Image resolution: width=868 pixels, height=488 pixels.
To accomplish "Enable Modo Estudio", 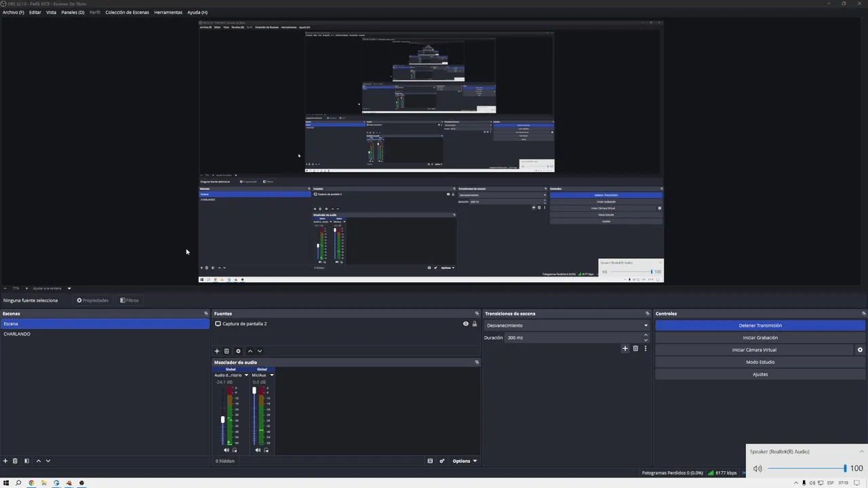I will pos(760,362).
